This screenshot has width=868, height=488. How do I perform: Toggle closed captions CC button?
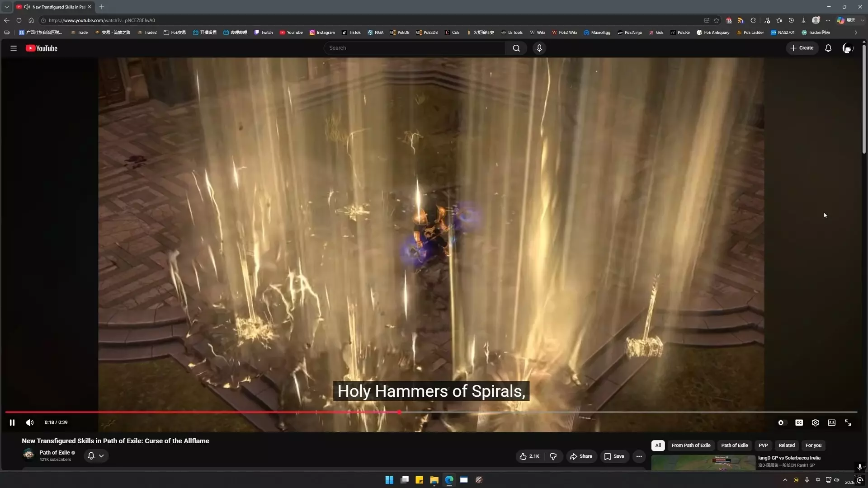[x=799, y=422]
